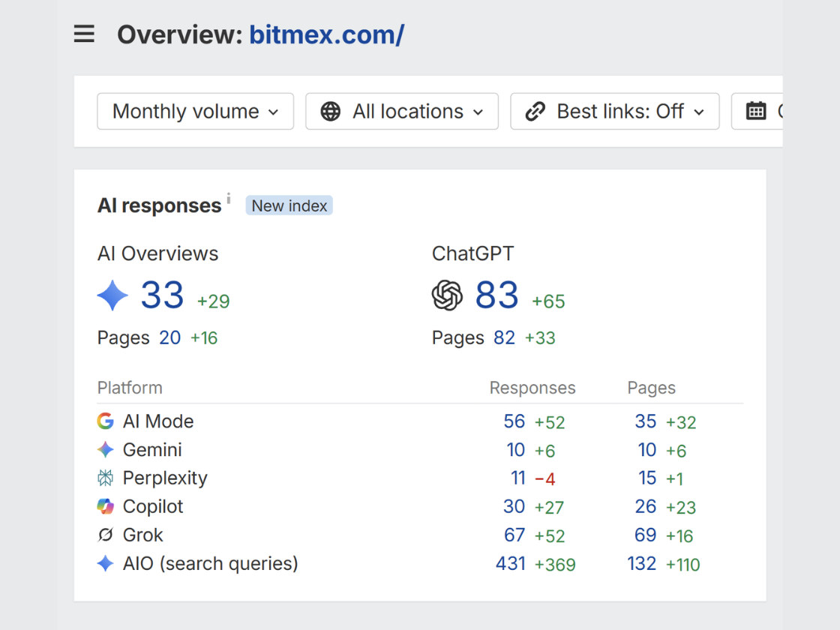Click the globe icon in All locations

[x=331, y=112]
